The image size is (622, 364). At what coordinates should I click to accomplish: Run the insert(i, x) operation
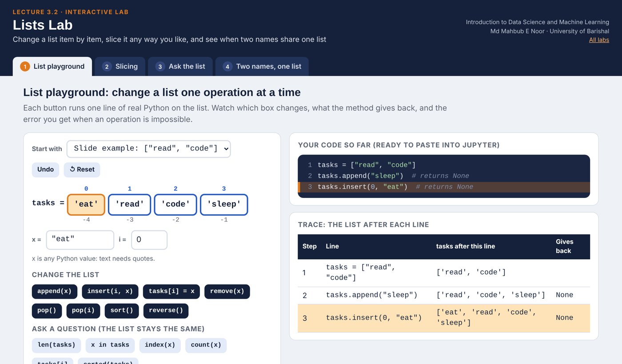coord(110,292)
